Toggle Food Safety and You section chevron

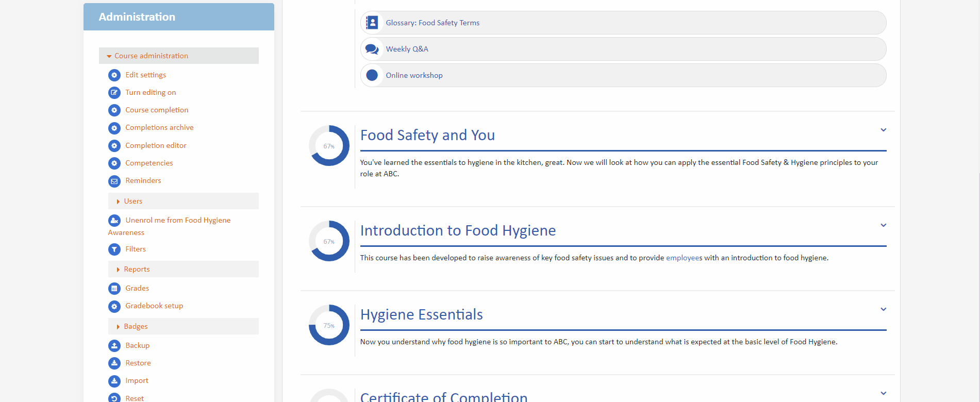883,130
